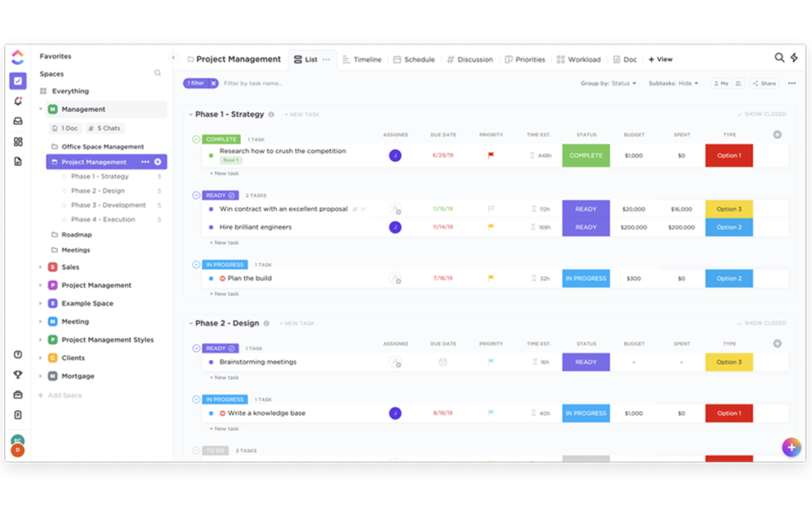
Task: Open the Docs icon in the left rail
Action: pos(17,160)
